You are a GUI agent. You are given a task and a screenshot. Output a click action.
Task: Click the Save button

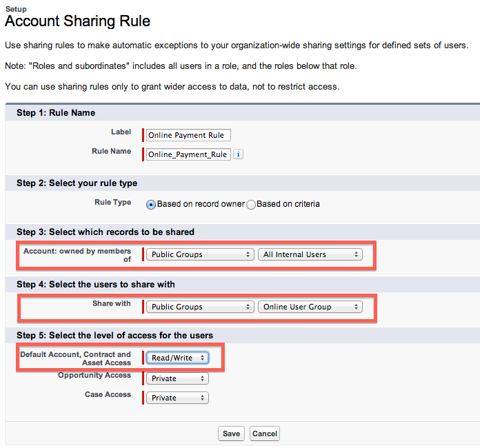pyautogui.click(x=232, y=434)
